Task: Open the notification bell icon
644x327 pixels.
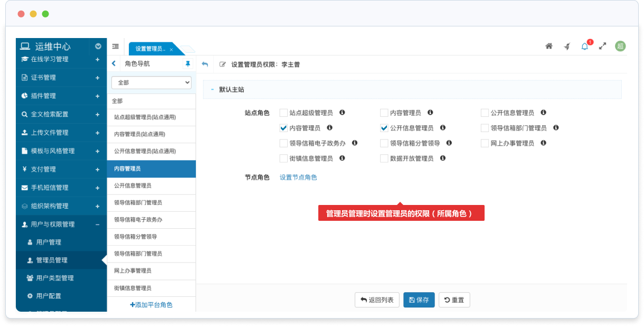Action: 584,46
